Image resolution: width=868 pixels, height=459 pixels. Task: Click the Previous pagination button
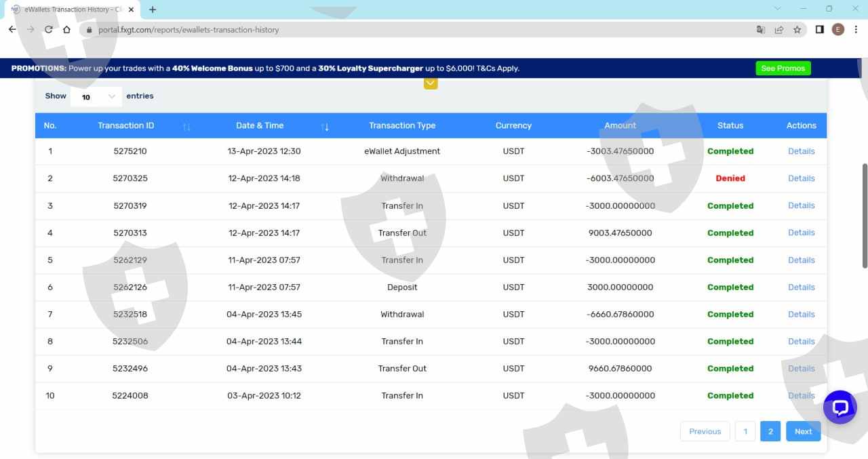coord(705,431)
